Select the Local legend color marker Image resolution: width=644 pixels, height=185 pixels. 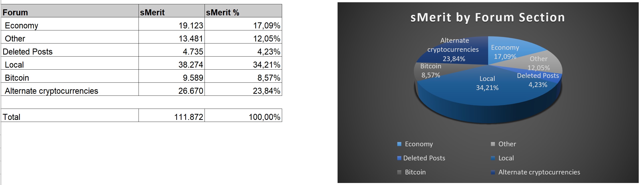tap(493, 158)
